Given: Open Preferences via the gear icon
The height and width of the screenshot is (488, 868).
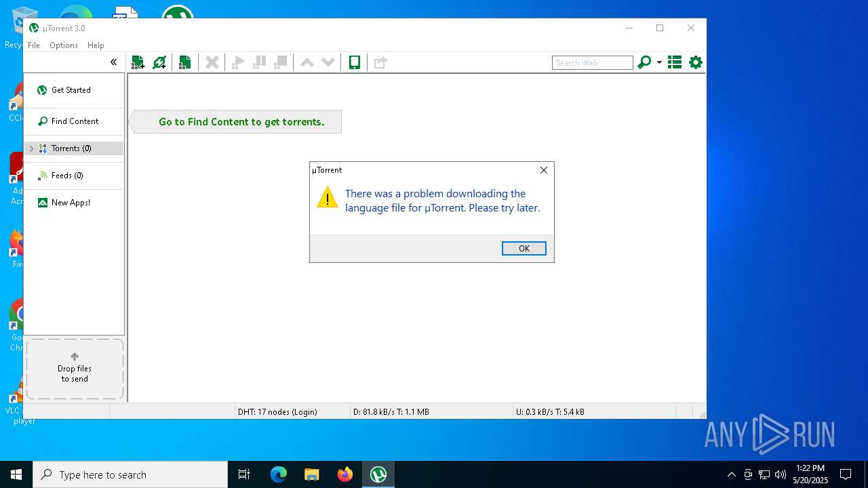Looking at the screenshot, I should pyautogui.click(x=696, y=62).
